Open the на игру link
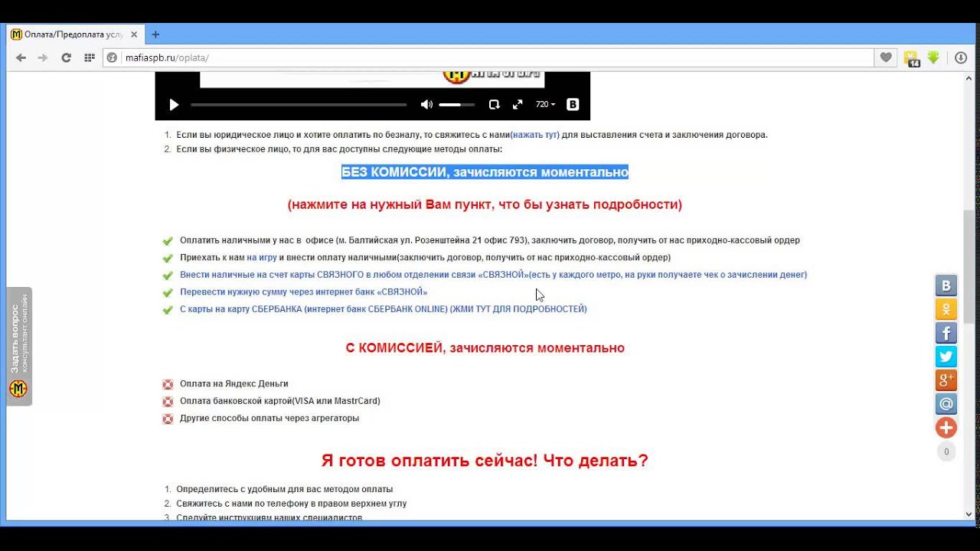The width and height of the screenshot is (980, 551). [261, 258]
